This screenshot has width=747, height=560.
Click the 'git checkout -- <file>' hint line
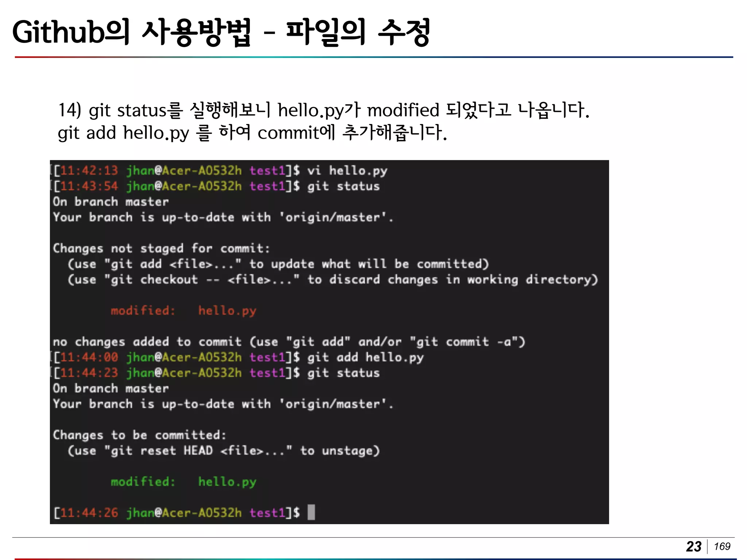click(332, 280)
